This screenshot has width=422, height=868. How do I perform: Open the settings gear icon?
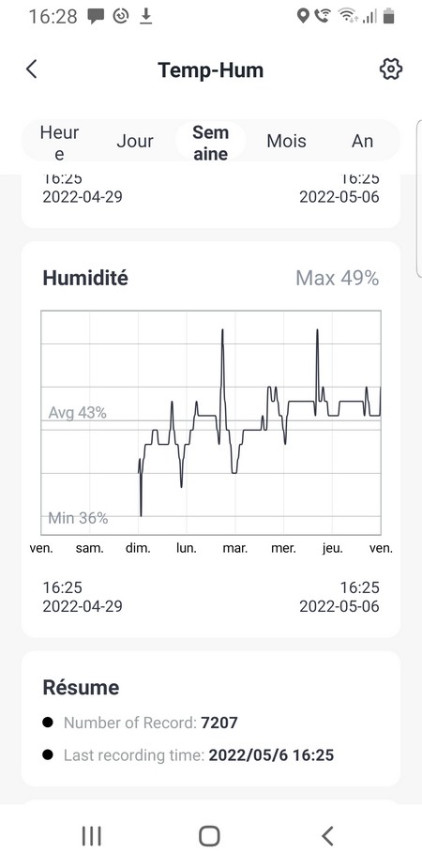click(390, 69)
